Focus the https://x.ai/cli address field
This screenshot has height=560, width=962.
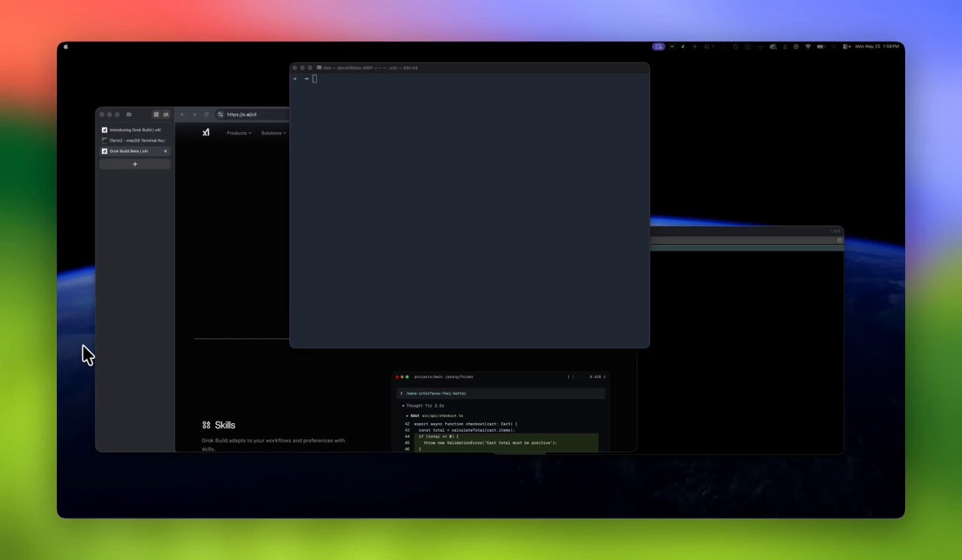253,115
